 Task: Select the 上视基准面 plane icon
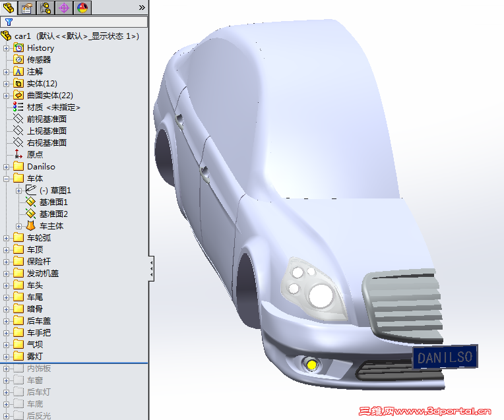point(18,131)
